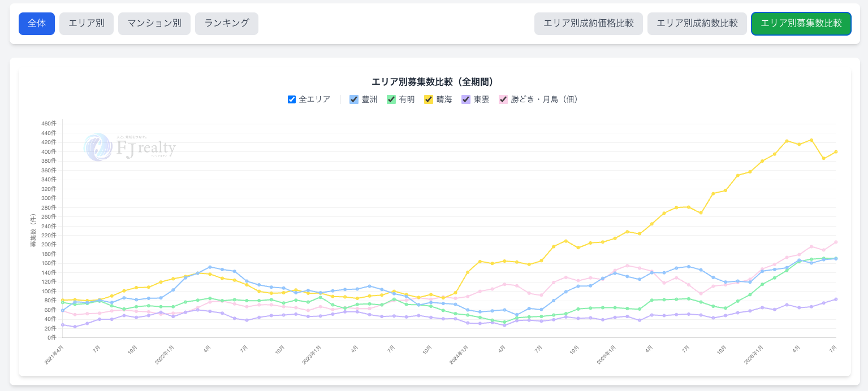Open the マンション別 tab
The width and height of the screenshot is (868, 391).
coord(154,24)
